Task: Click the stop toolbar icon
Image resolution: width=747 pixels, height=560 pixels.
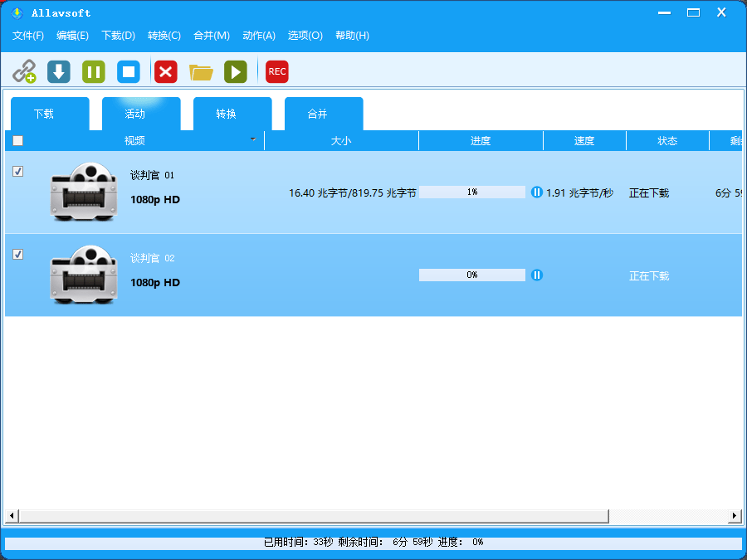Action: (128, 71)
